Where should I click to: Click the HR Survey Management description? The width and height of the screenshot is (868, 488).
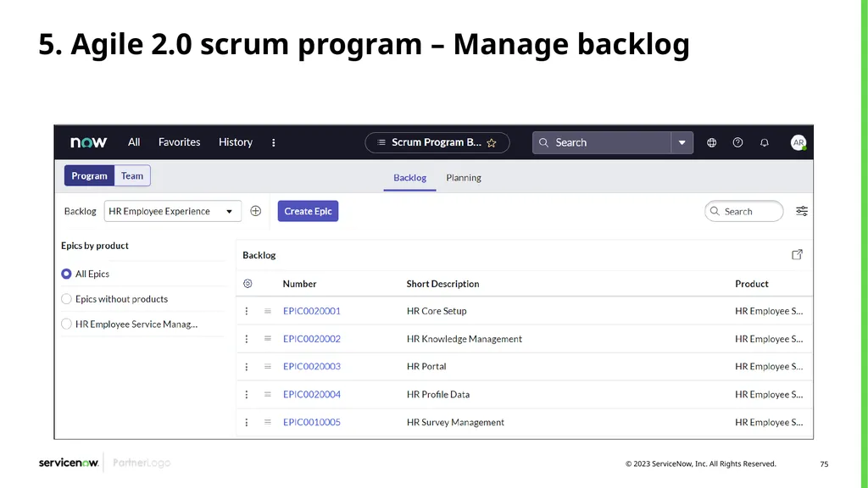(455, 422)
